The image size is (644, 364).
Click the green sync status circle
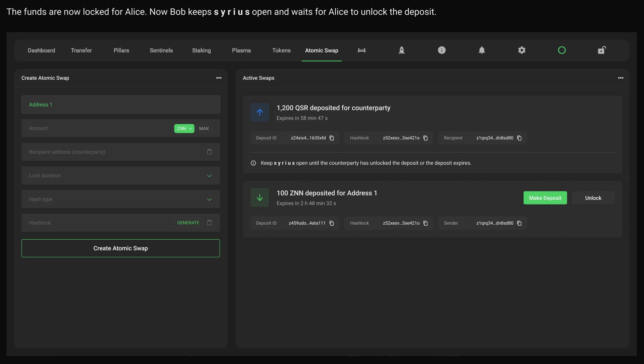coord(562,50)
